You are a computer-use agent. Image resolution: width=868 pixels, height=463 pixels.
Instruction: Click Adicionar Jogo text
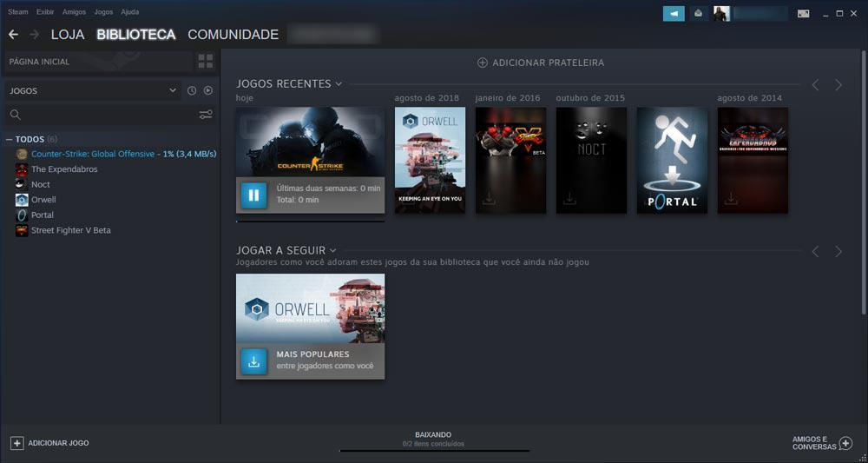[58, 443]
